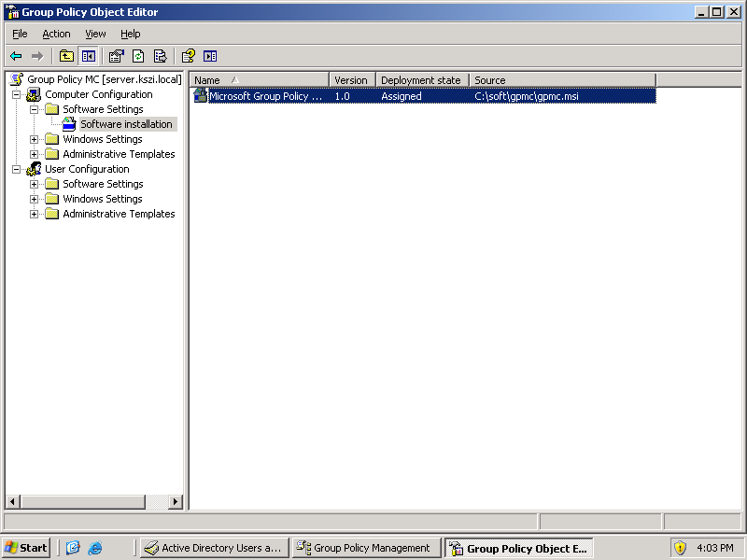Image resolution: width=747 pixels, height=560 pixels.
Task: Open the File menu
Action: [x=20, y=34]
